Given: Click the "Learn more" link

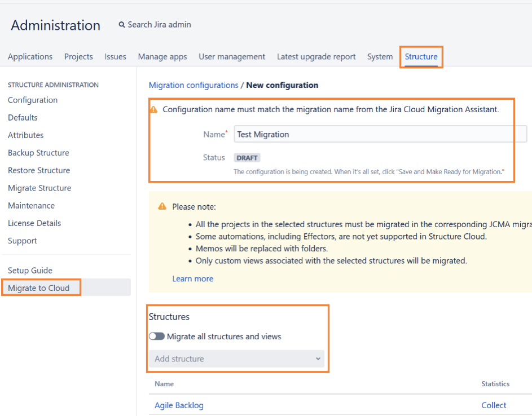Looking at the screenshot, I should pyautogui.click(x=193, y=278).
